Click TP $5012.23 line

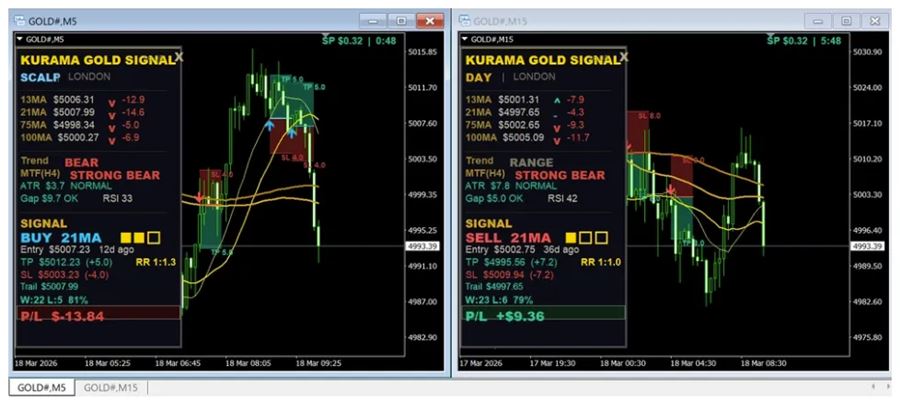[x=66, y=262]
